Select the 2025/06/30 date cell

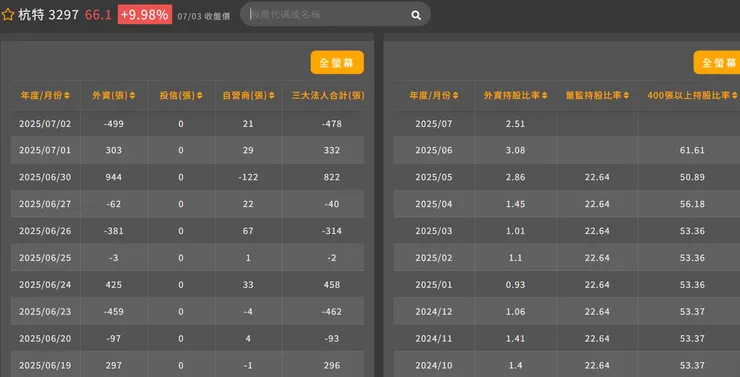[45, 177]
